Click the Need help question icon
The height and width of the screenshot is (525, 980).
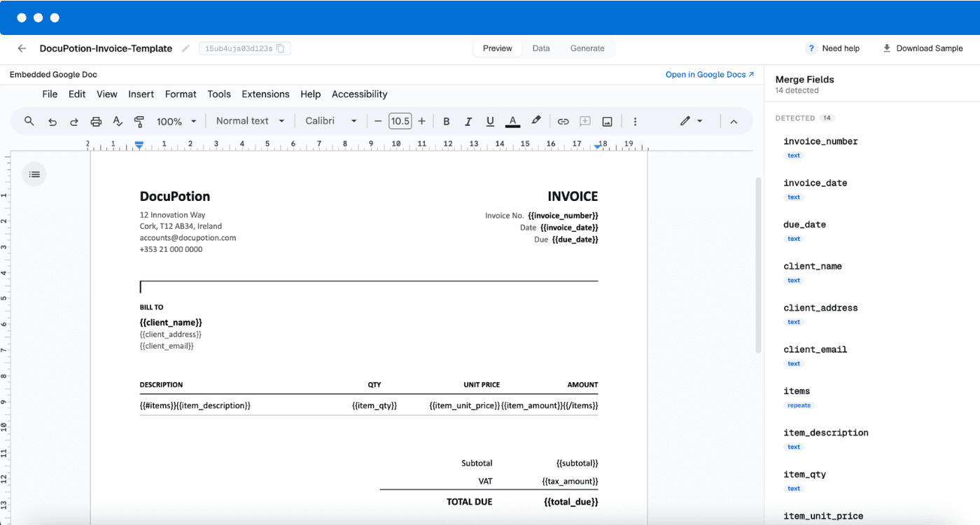click(x=811, y=48)
